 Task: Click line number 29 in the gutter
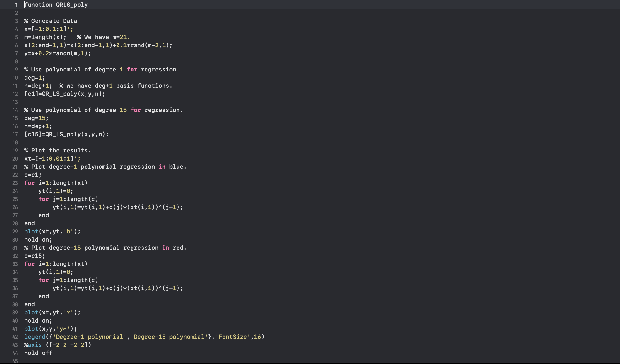tap(15, 232)
